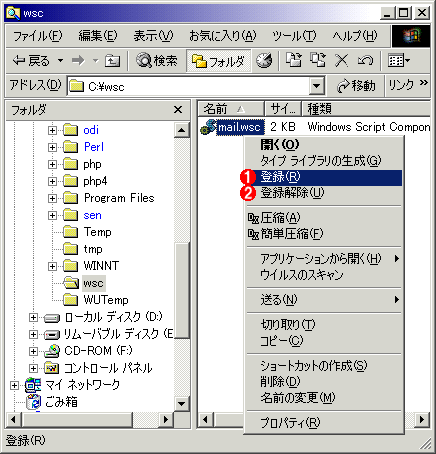The height and width of the screenshot is (454, 436).
Task: Click the 移動 Go button
Action: pyautogui.click(x=356, y=86)
